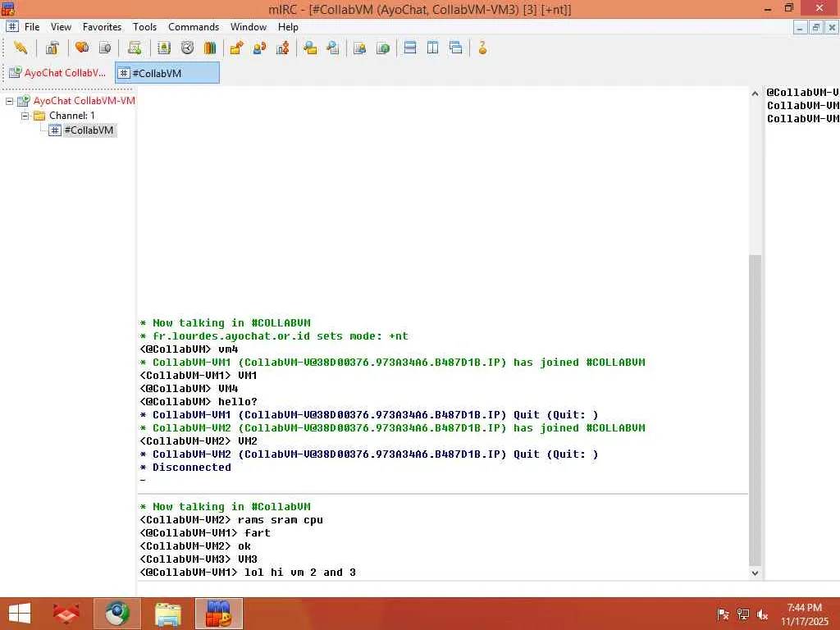Focus the message input box below the chat

click(487, 588)
